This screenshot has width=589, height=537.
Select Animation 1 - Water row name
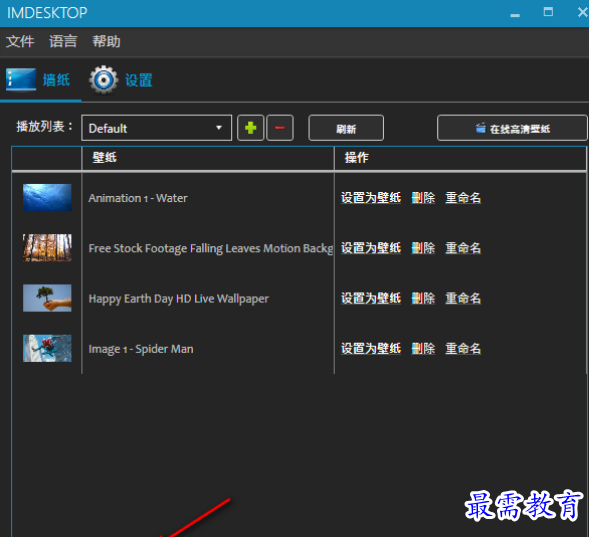138,198
